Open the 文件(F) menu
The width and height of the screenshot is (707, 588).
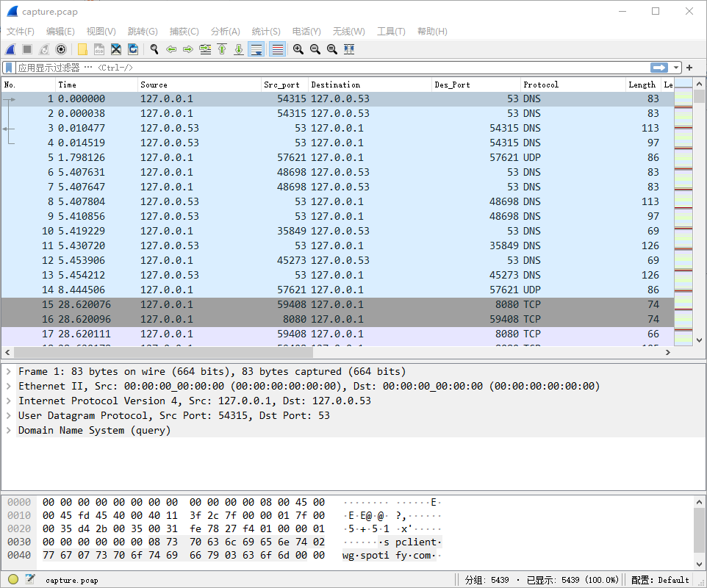coord(21,31)
